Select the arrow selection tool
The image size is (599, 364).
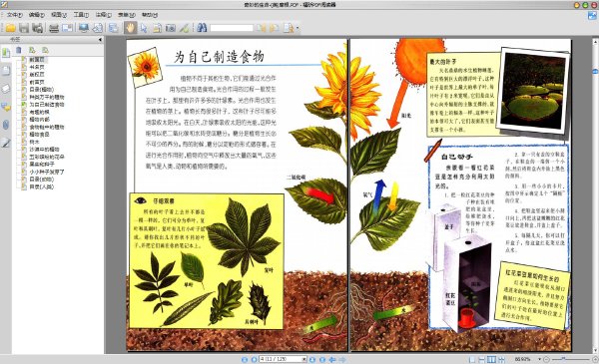click(x=144, y=28)
